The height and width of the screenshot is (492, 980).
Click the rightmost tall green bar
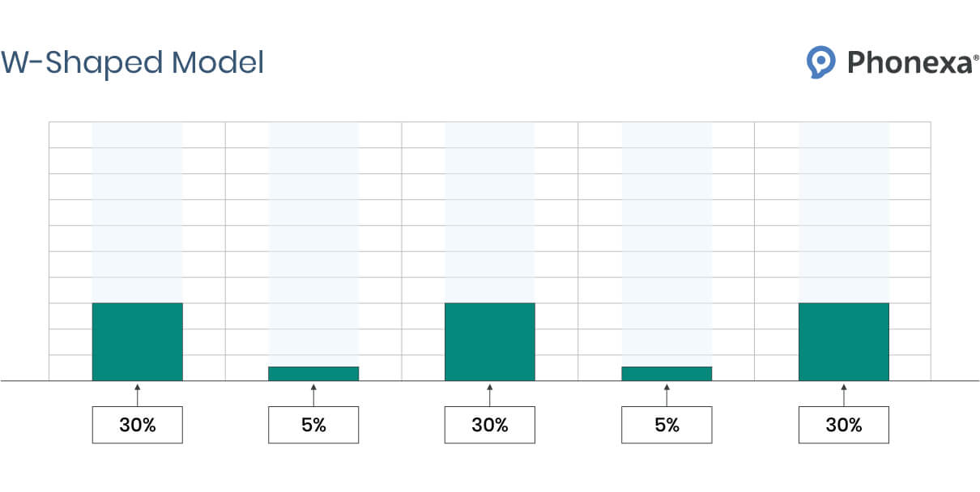click(843, 341)
